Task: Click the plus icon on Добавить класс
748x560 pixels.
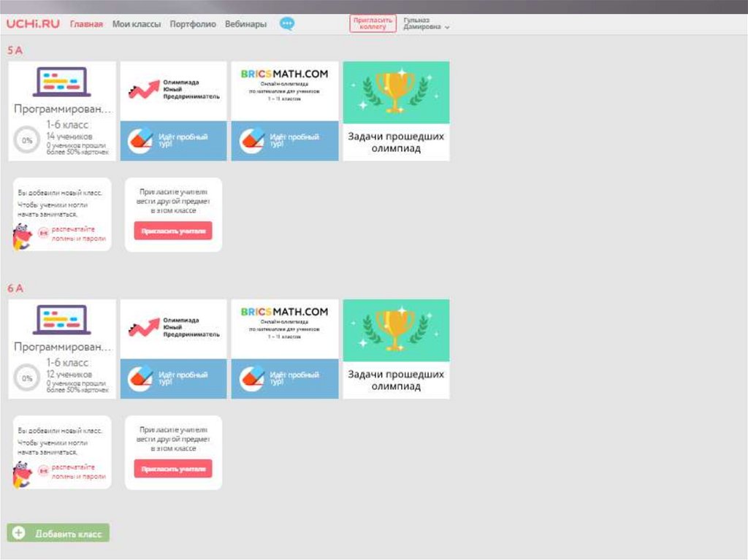Action: click(18, 533)
